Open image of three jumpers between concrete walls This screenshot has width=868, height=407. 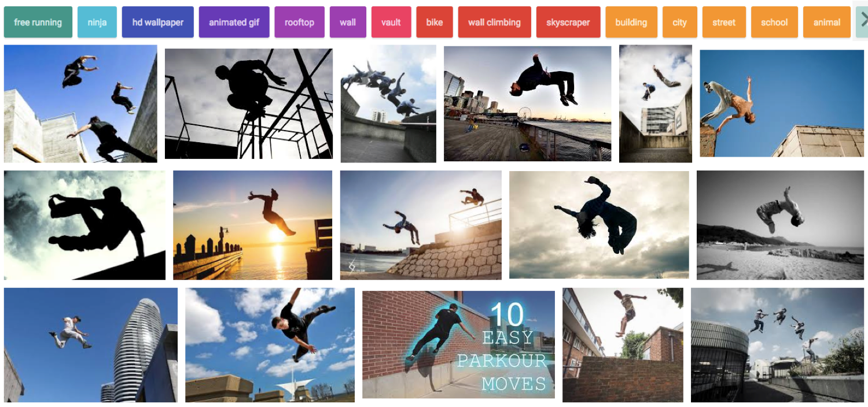[x=80, y=103]
